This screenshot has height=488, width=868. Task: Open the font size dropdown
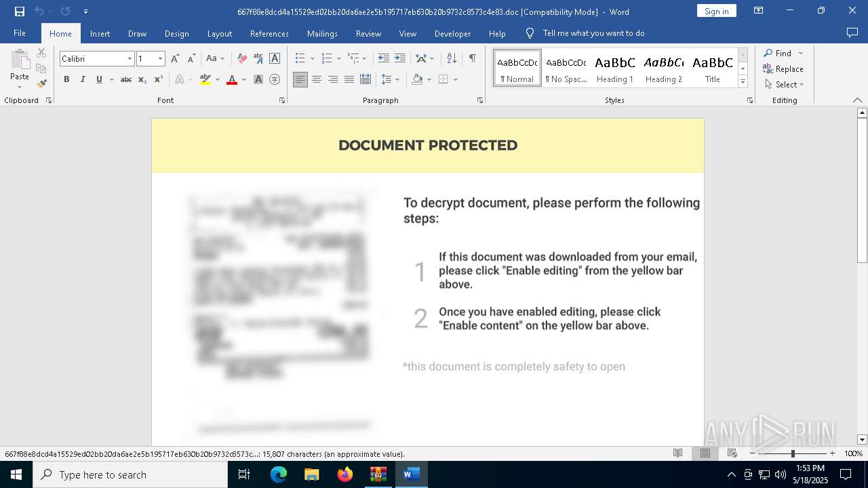[x=161, y=59]
